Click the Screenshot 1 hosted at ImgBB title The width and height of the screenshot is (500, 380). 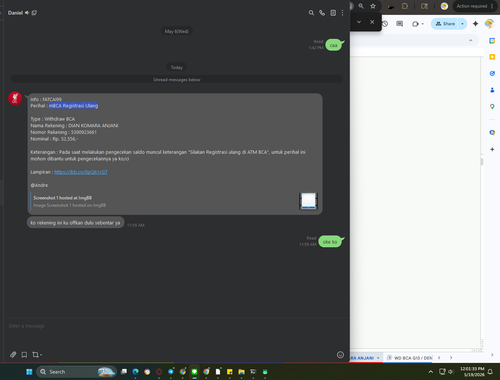click(x=62, y=198)
